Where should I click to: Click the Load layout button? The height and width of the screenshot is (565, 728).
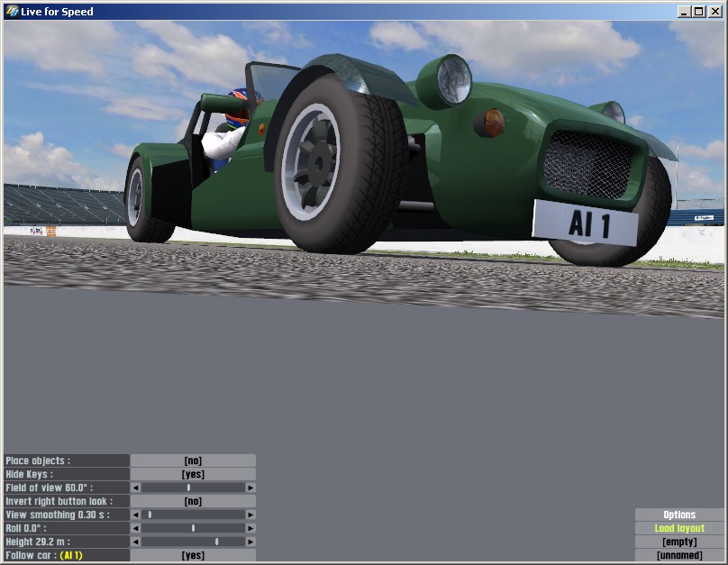point(679,528)
